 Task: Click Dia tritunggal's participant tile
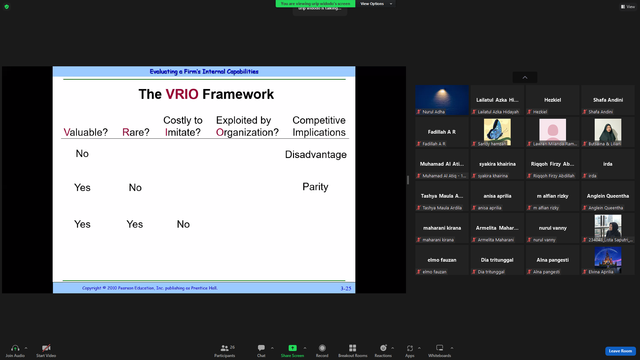[x=497, y=260]
